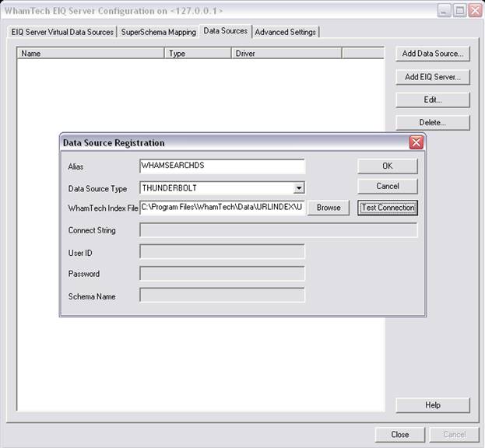
Task: Click the Edit button
Action: tap(433, 100)
